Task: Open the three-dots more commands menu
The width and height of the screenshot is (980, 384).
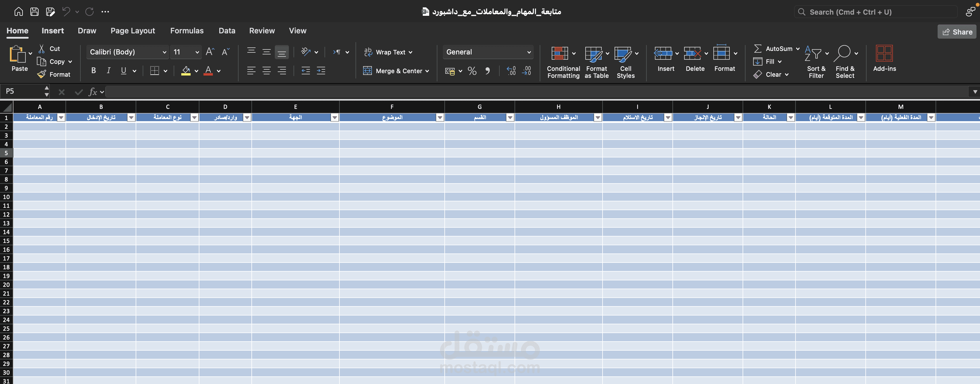Action: tap(105, 12)
